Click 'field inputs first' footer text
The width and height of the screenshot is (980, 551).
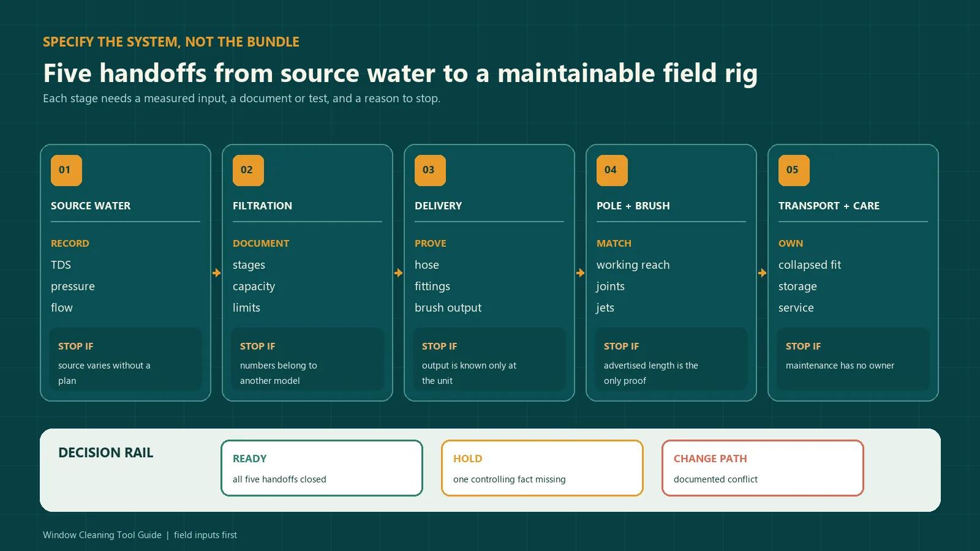pyautogui.click(x=205, y=535)
